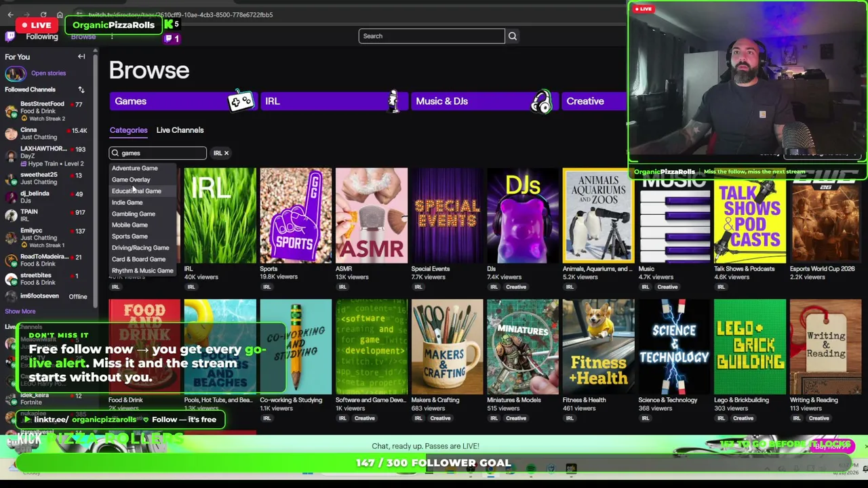Open the Games browse banner
Image resolution: width=868 pixels, height=488 pixels.
pos(183,101)
